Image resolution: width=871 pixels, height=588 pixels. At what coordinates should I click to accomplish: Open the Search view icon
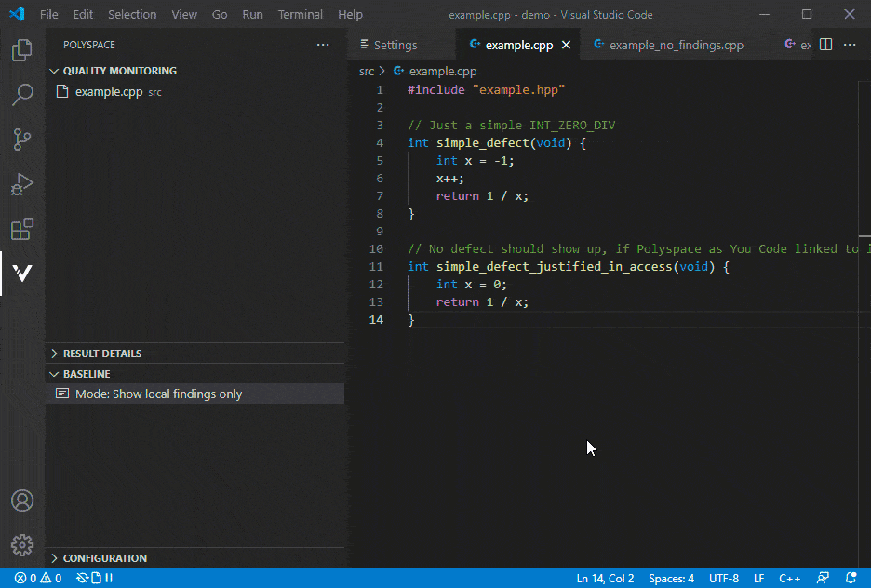22,95
